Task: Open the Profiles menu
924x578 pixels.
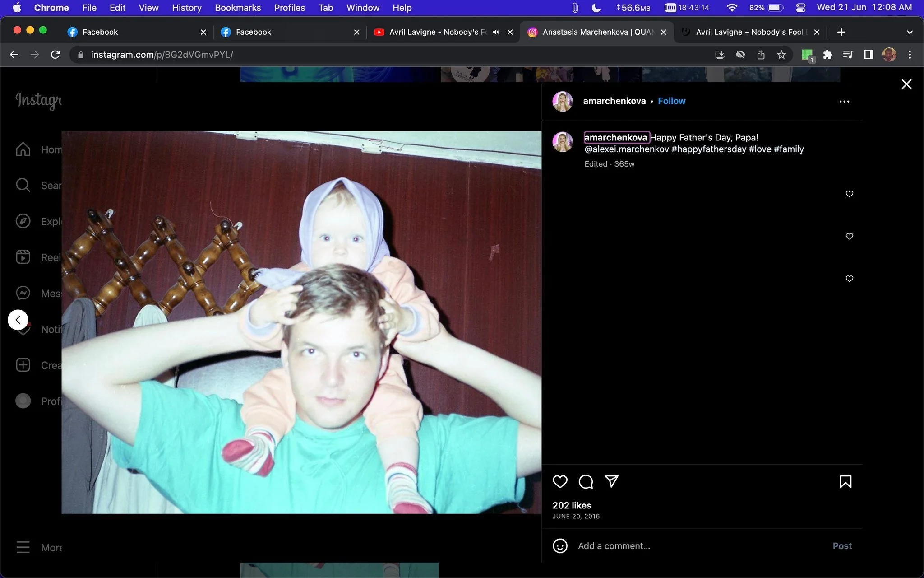Action: (x=290, y=8)
